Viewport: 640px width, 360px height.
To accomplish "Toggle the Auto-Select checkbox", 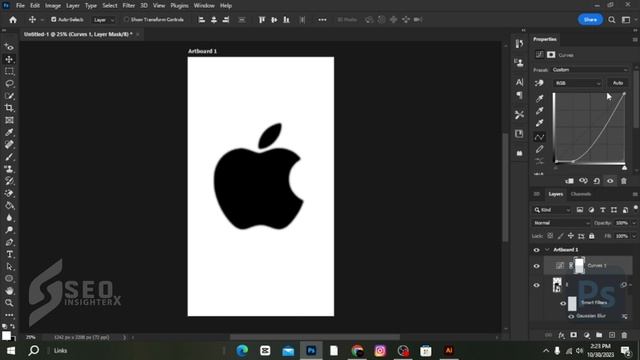I will (53, 20).
